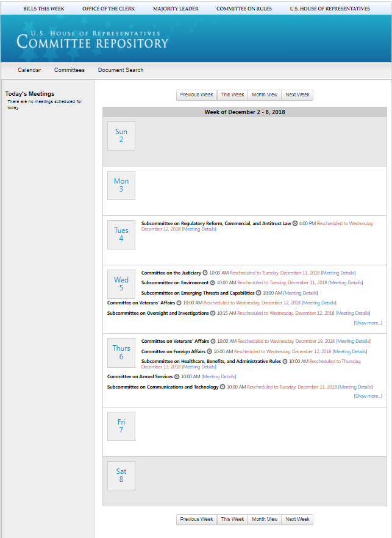Switch to Month View at bottom
The height and width of the screenshot is (538, 392).
tap(265, 520)
